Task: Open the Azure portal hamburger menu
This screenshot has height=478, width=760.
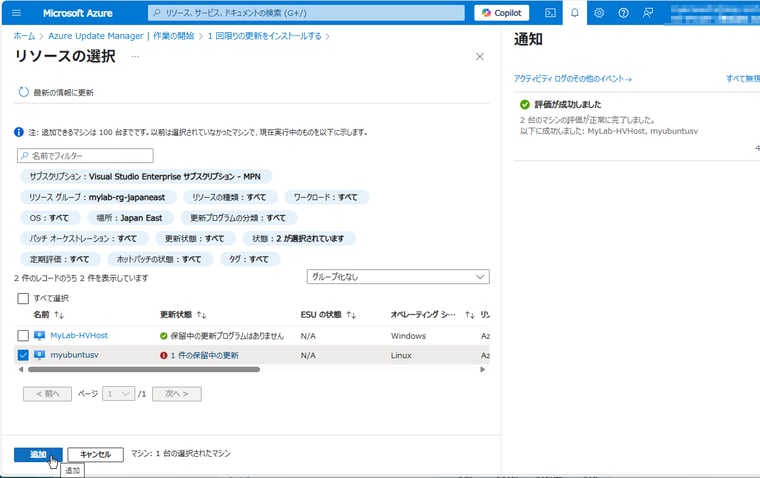Action: point(15,13)
